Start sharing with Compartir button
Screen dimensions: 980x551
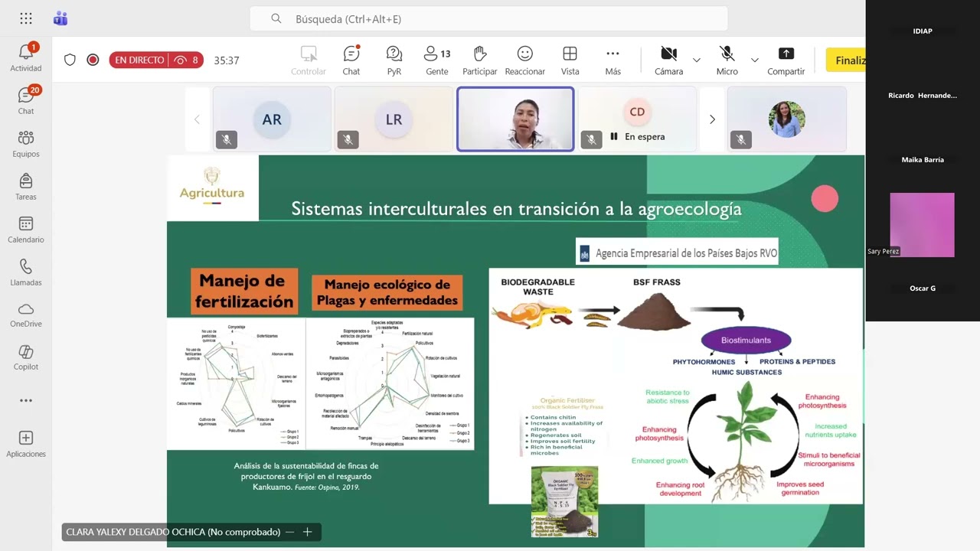coord(786,60)
